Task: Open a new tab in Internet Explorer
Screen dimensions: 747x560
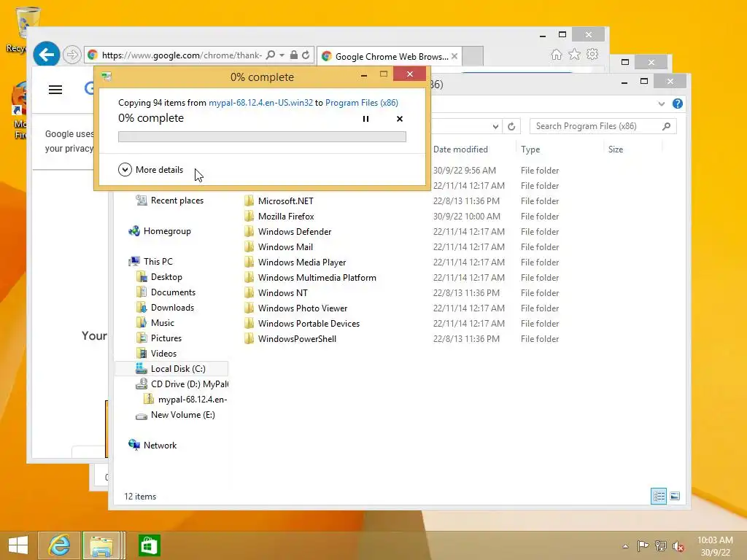Action: [x=473, y=55]
